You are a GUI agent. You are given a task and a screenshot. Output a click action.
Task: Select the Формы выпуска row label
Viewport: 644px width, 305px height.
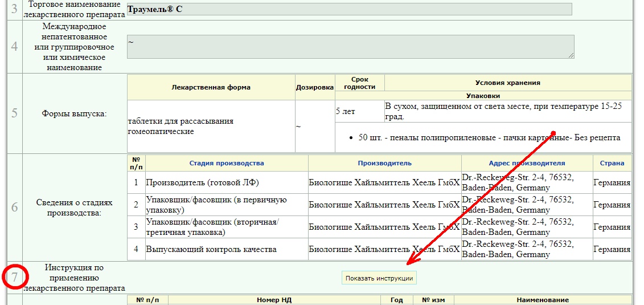coord(74,113)
